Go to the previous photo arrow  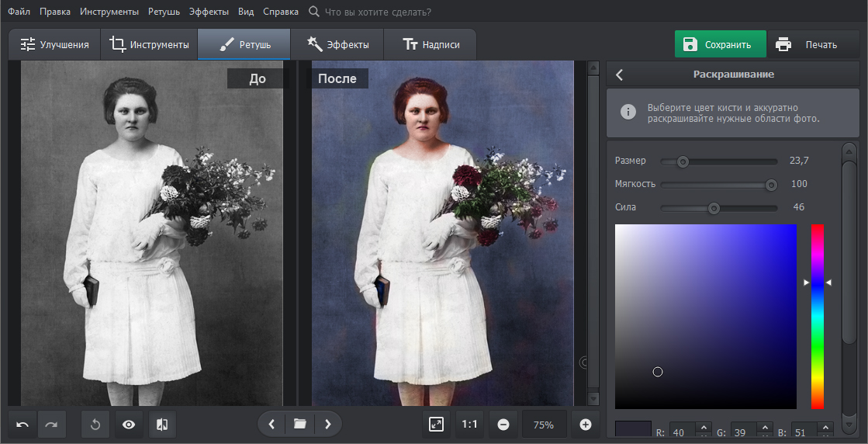pyautogui.click(x=271, y=424)
